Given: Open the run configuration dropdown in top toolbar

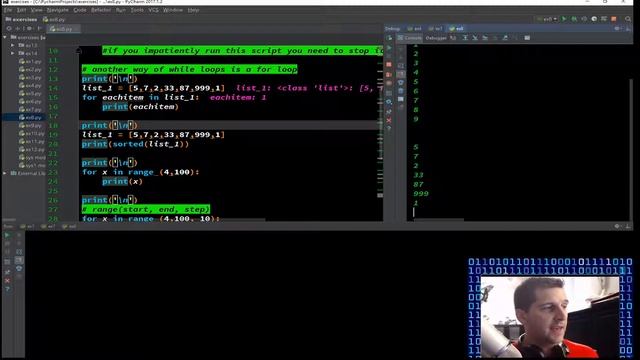Looking at the screenshot, I should pyautogui.click(x=547, y=19).
